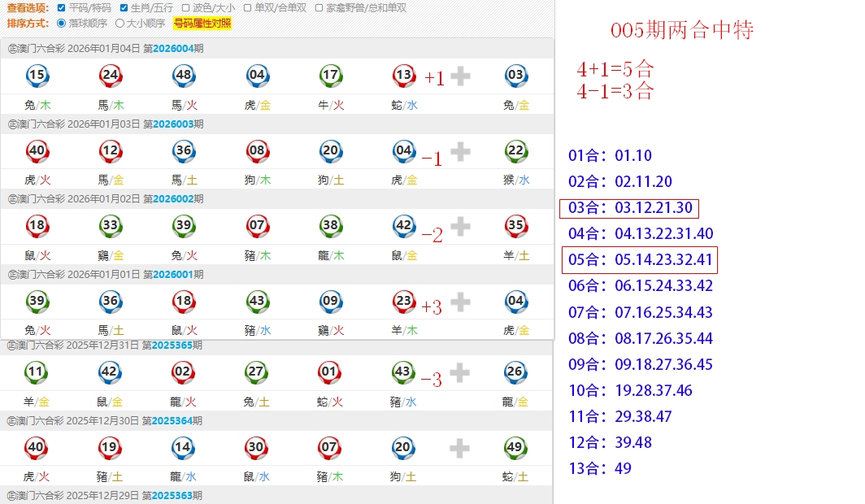Click the gray plus sign in draw 2026002
Image resolution: width=865 pixels, height=504 pixels.
(x=460, y=227)
